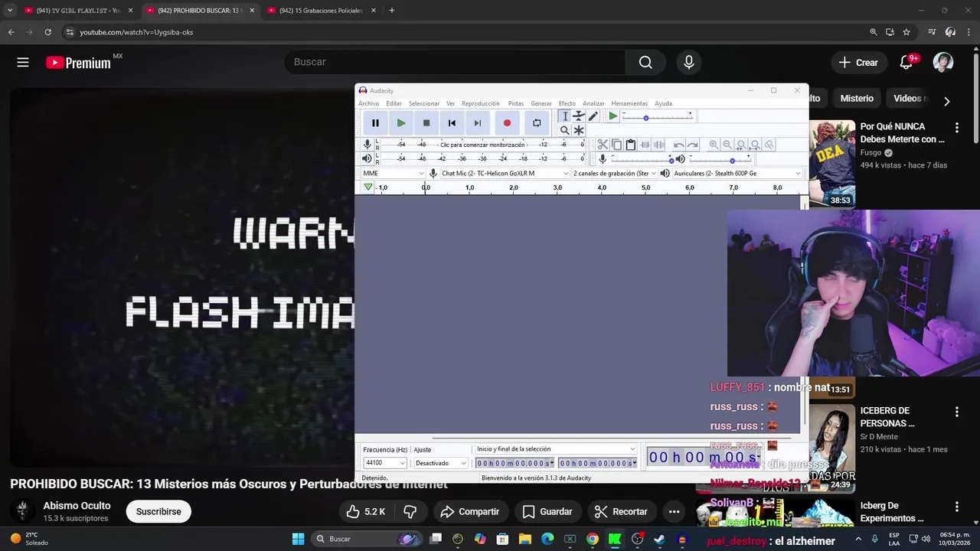Open the MME audio host dropdown

click(394, 173)
